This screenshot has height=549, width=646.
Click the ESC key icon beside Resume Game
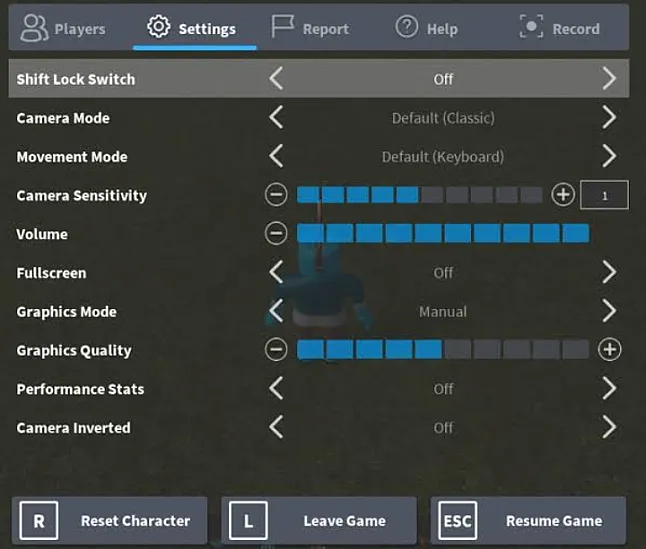[458, 521]
